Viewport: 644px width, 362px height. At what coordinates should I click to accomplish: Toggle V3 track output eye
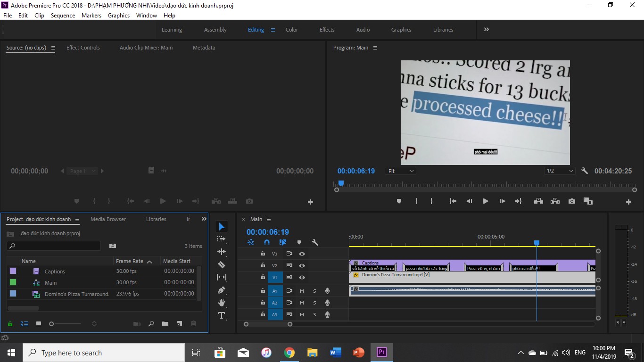[302, 254]
